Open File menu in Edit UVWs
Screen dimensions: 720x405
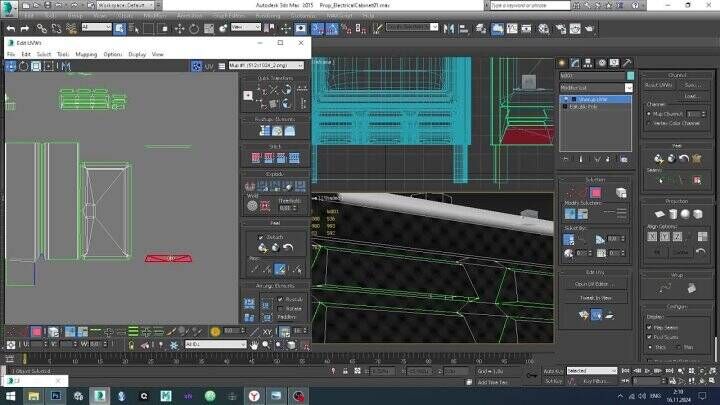[x=11, y=54]
